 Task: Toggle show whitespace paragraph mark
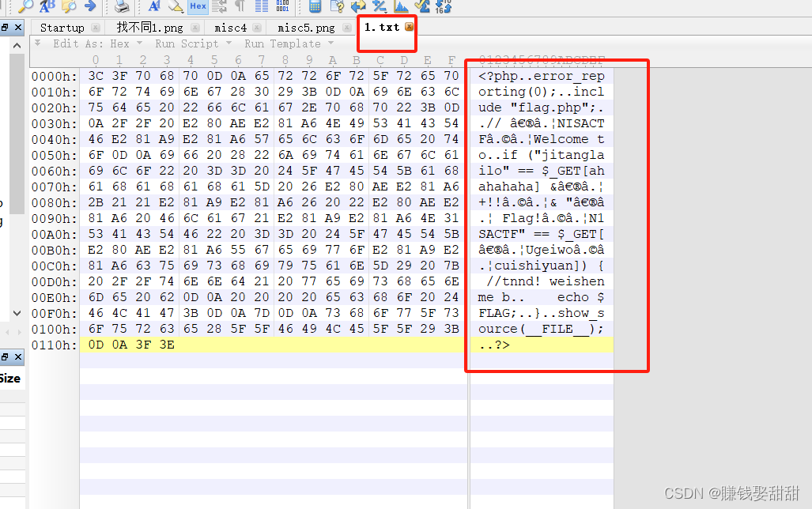(x=240, y=6)
